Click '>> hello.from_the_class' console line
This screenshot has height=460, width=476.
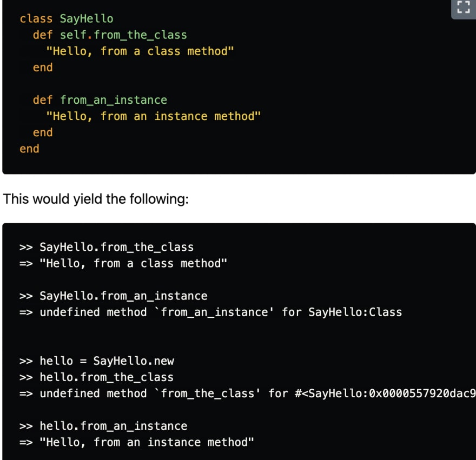96,377
